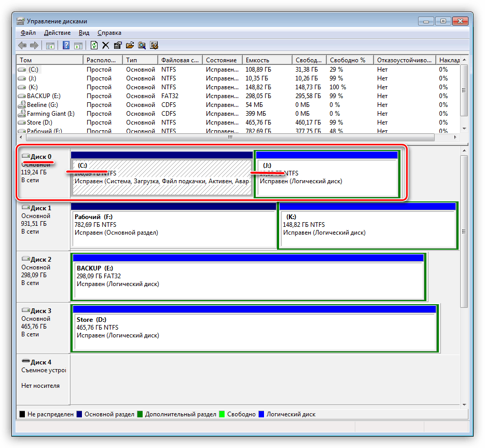
Task: Sort by the Файловая с... column header
Action: 180,60
